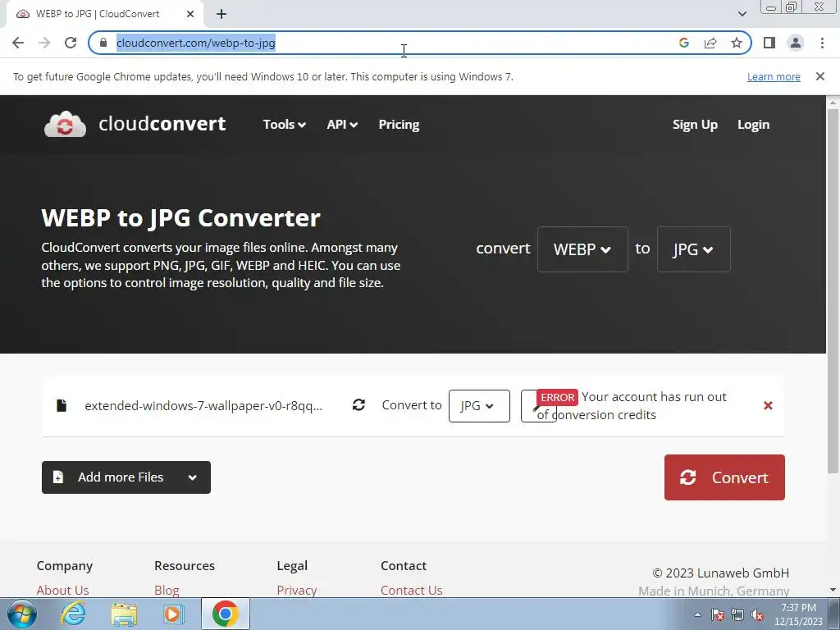This screenshot has width=840, height=630.
Task: Open the About Us footer link
Action: (62, 590)
